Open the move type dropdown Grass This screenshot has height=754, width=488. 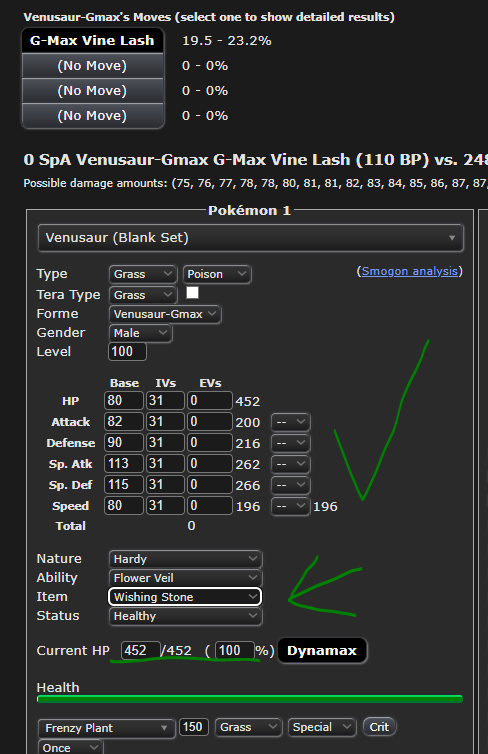(248, 727)
